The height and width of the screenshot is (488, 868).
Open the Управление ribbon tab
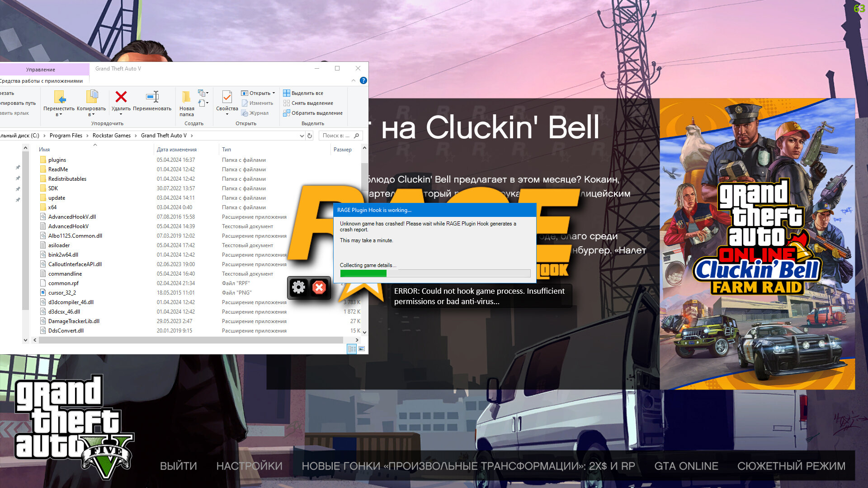[41, 70]
